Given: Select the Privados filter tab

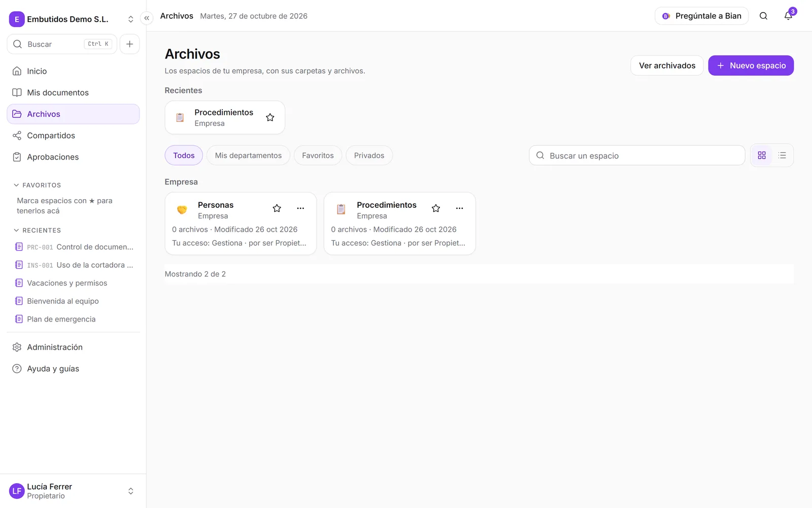Looking at the screenshot, I should (369, 155).
